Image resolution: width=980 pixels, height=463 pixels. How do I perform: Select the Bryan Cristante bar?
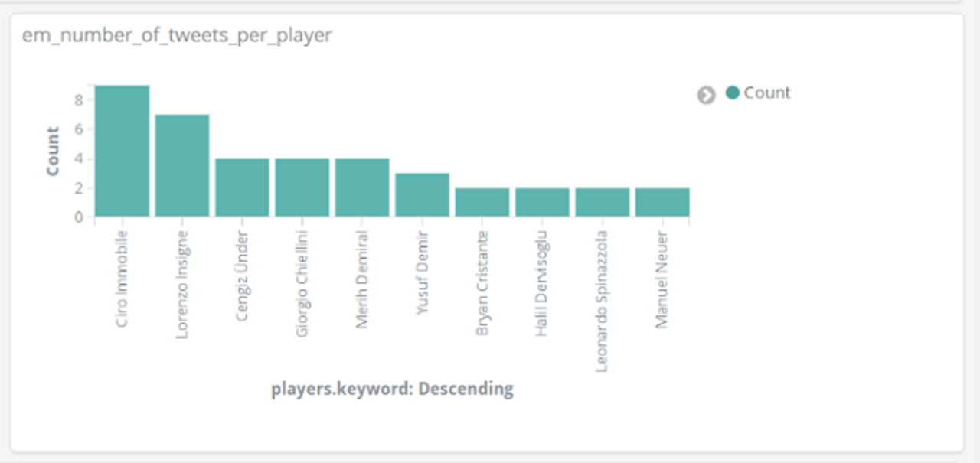point(482,202)
